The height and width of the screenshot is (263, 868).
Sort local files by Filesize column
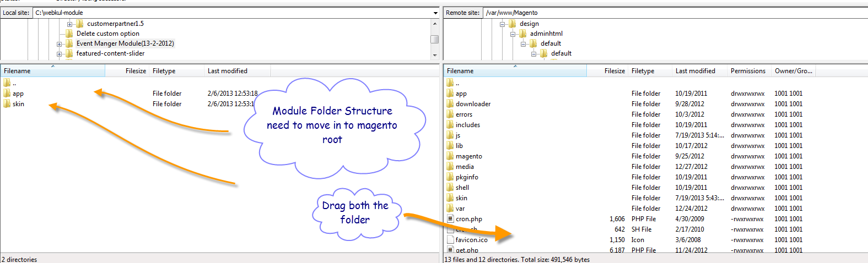click(x=127, y=71)
